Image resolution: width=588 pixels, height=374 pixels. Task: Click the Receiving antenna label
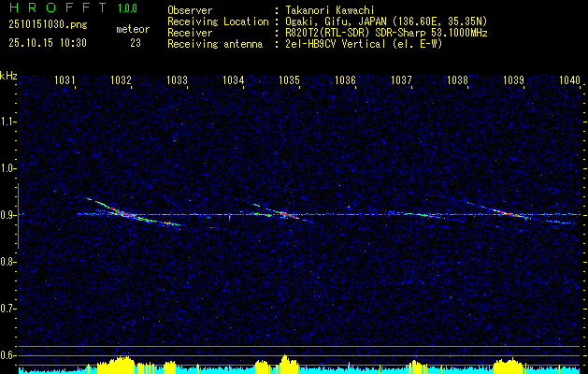[215, 44]
